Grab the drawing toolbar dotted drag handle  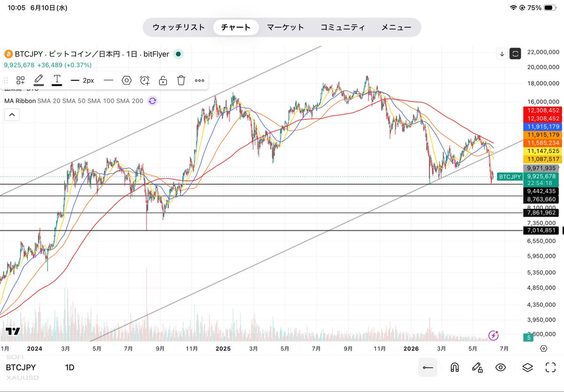[x=7, y=80]
